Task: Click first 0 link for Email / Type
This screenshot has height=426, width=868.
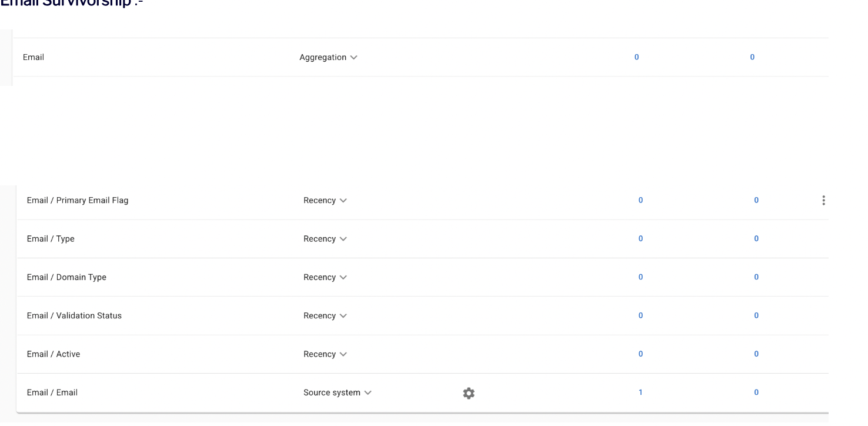Action: point(640,239)
